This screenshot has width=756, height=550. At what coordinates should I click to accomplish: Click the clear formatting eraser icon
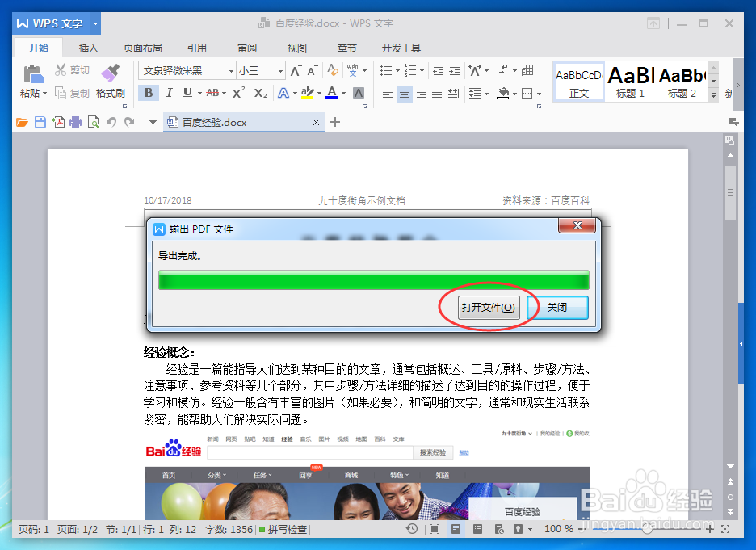(333, 70)
